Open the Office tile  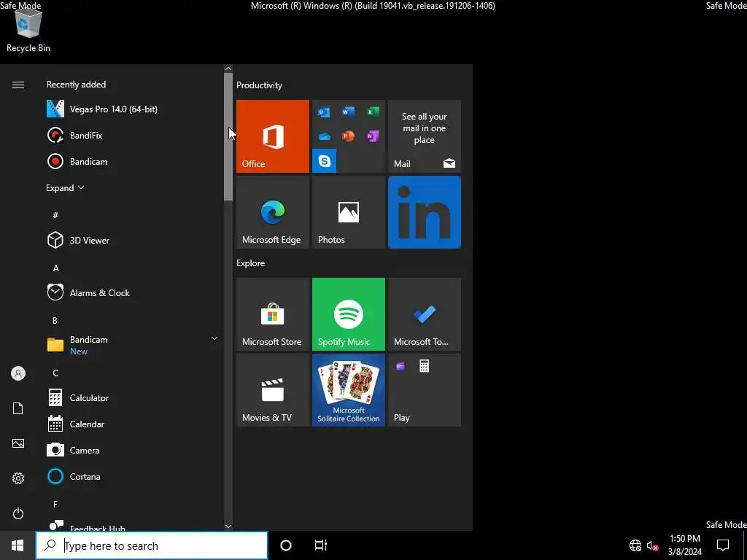tap(273, 136)
